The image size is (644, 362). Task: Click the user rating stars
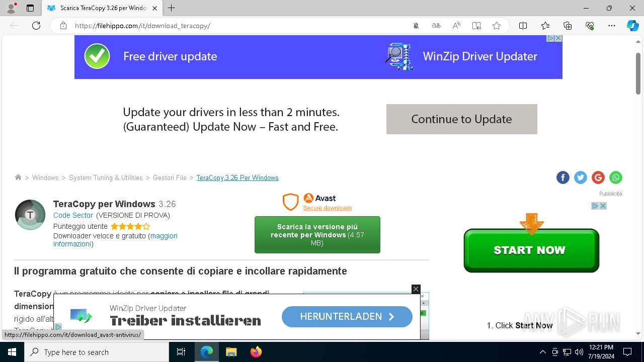click(x=130, y=226)
